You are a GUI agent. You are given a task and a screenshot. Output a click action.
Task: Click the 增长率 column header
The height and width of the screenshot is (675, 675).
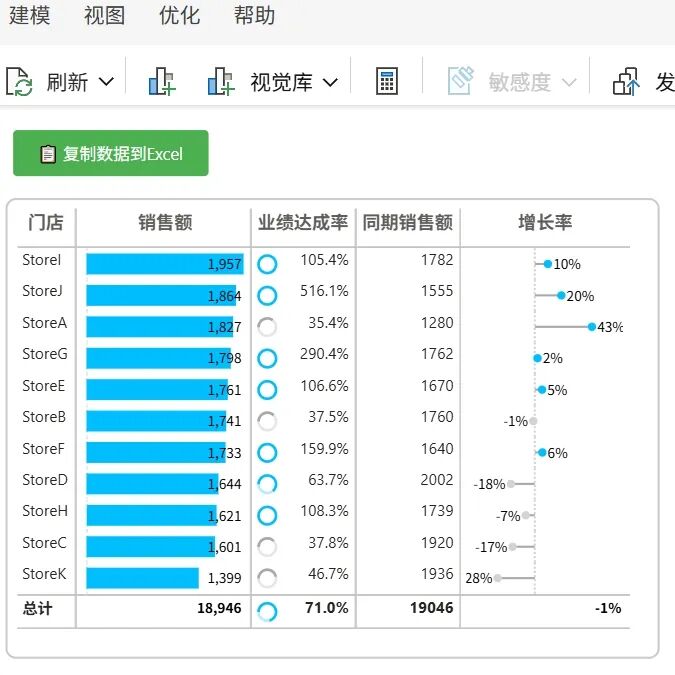[545, 223]
